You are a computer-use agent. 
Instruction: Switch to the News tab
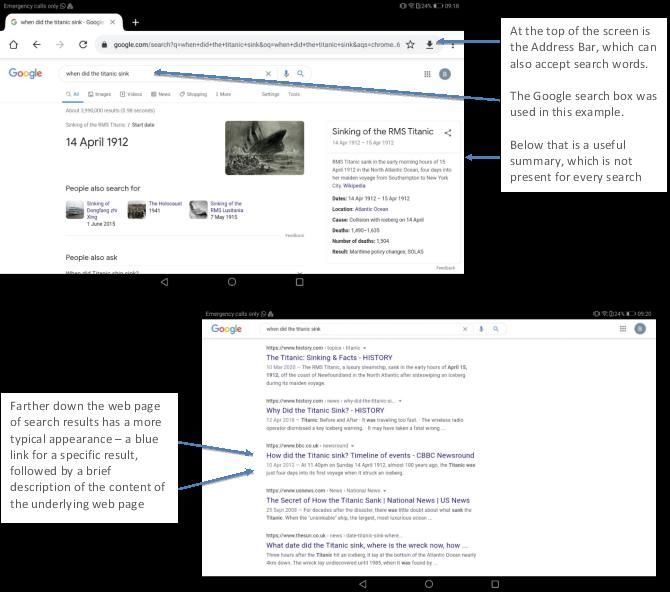point(161,94)
